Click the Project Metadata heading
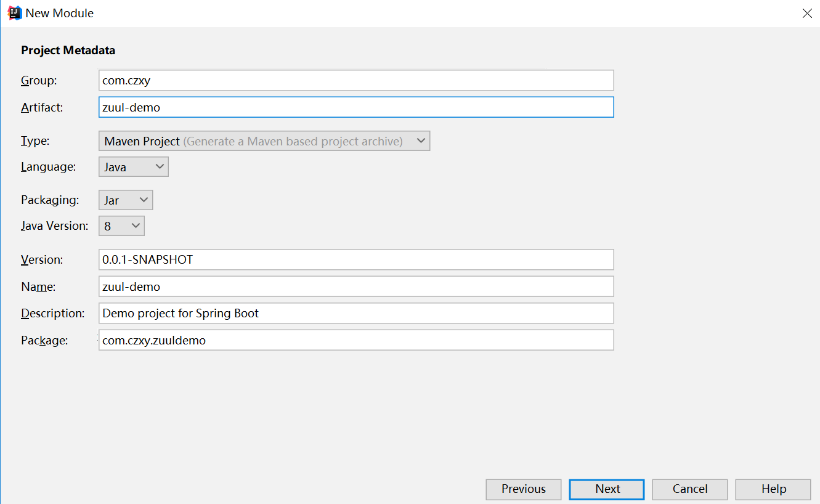Image resolution: width=820 pixels, height=504 pixels. coord(68,51)
